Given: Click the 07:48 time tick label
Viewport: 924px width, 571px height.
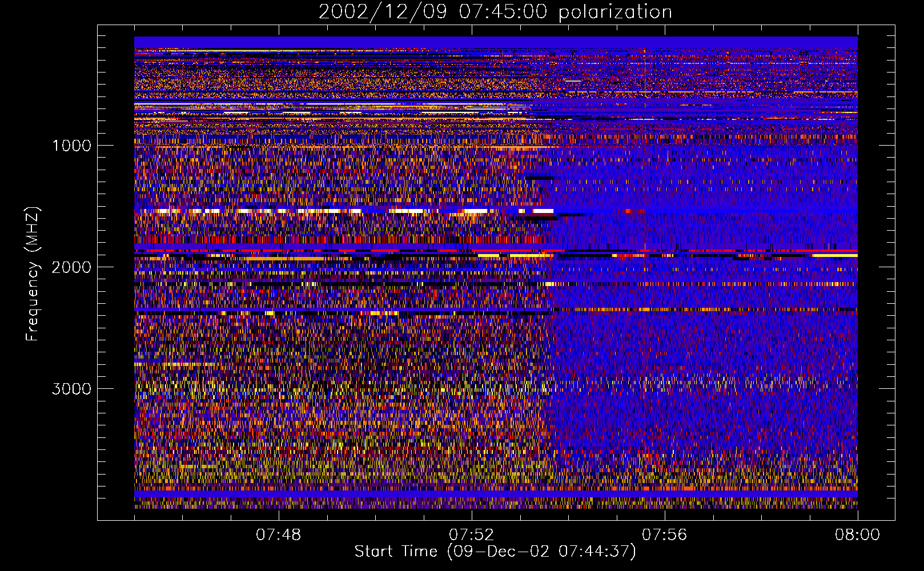Looking at the screenshot, I should pyautogui.click(x=278, y=535).
